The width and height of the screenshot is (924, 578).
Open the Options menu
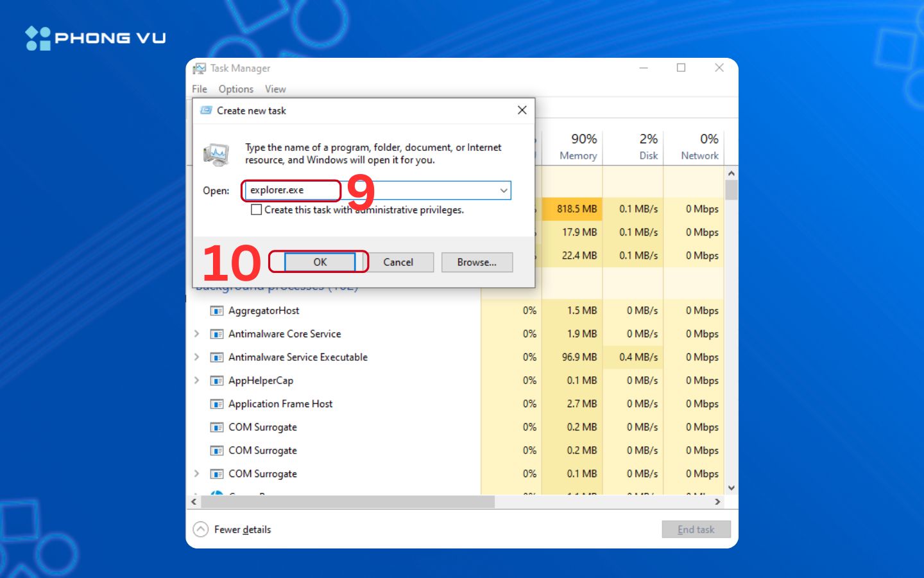[x=235, y=89]
